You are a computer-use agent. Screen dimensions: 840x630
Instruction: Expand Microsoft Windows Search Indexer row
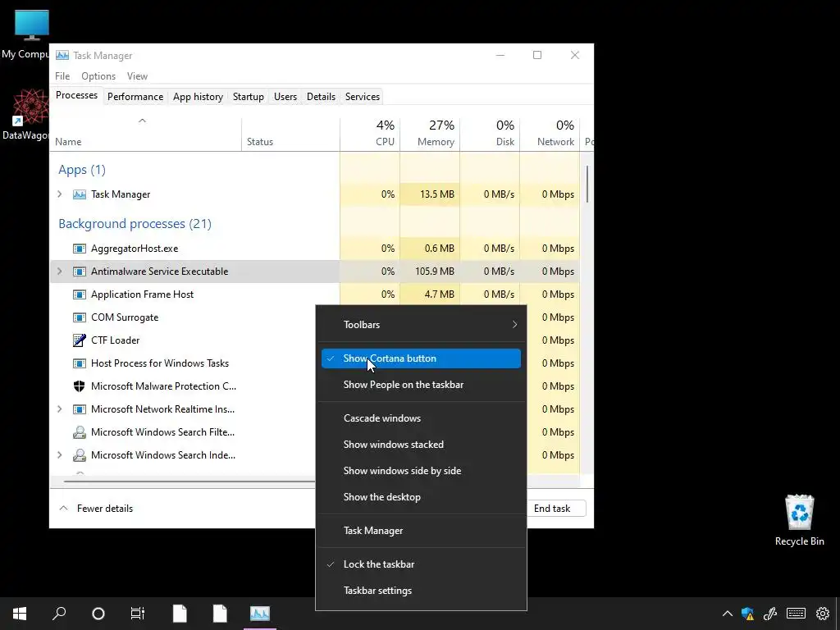coord(59,455)
